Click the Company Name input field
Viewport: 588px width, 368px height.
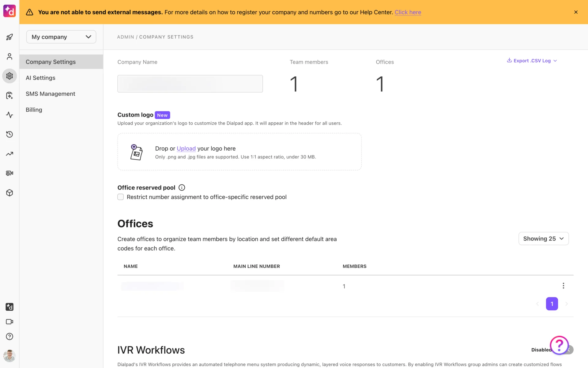click(190, 84)
